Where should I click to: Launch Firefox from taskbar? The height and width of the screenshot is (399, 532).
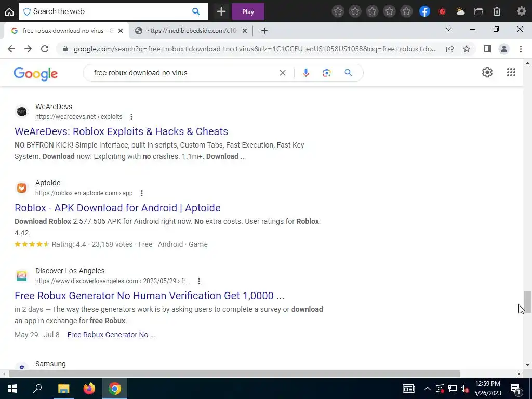point(89,389)
